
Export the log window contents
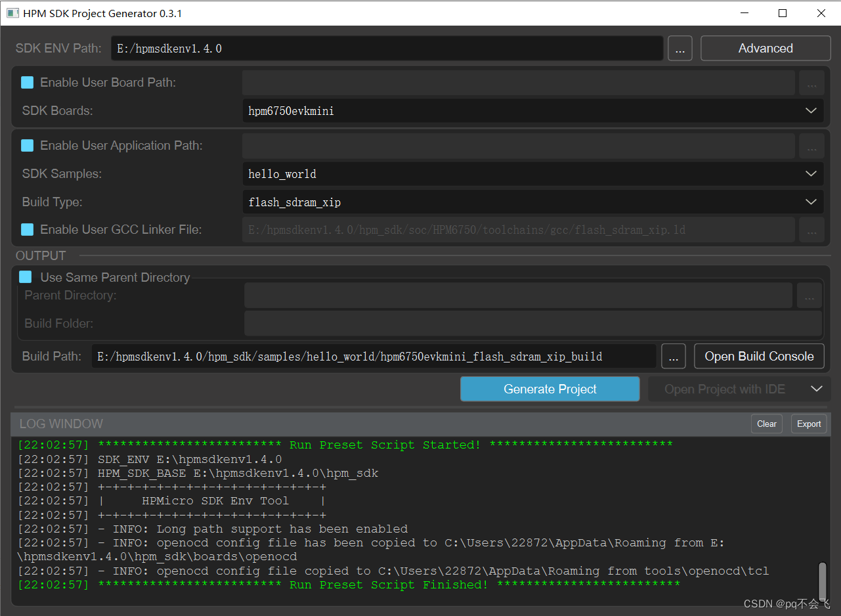coord(809,424)
